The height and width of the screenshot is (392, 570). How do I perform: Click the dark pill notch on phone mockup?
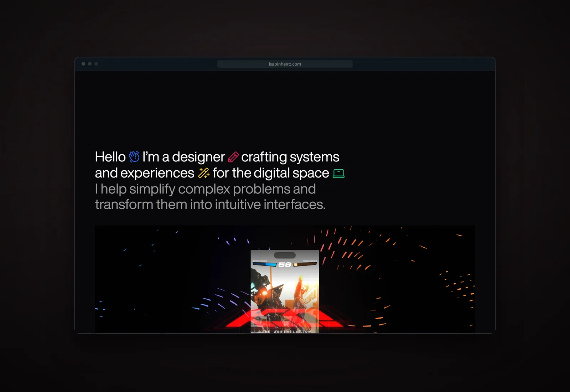click(x=285, y=255)
